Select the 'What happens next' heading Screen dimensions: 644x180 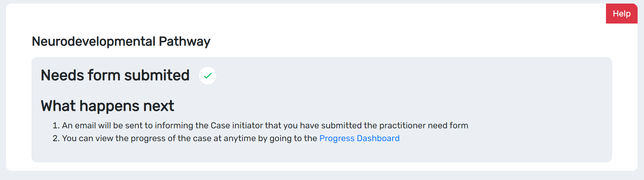tap(107, 106)
